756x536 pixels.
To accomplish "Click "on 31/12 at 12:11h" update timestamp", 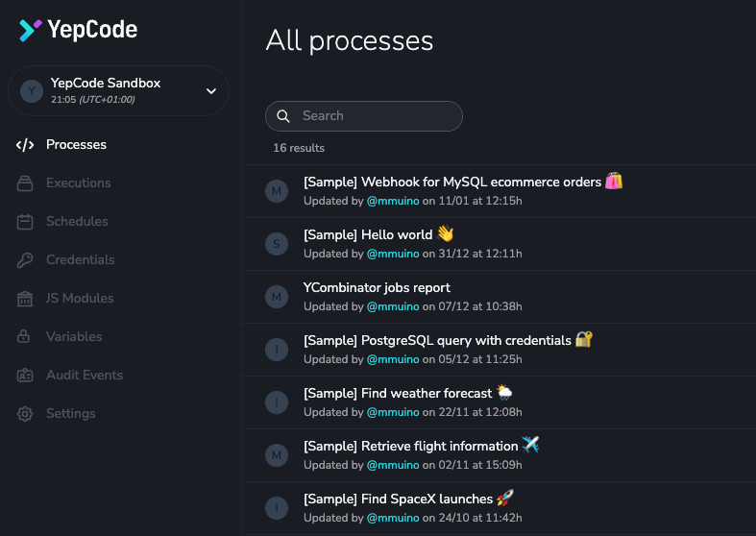I will (473, 254).
